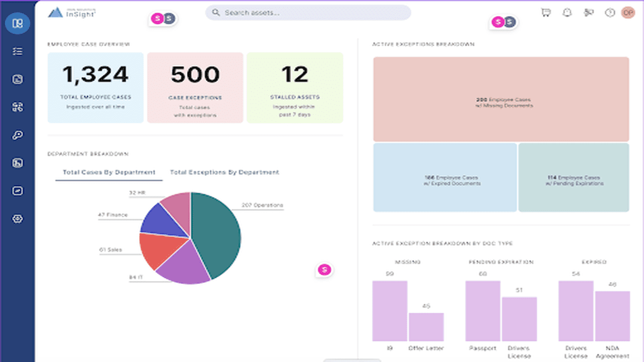Open the settings gear in the sidebar

(18, 219)
